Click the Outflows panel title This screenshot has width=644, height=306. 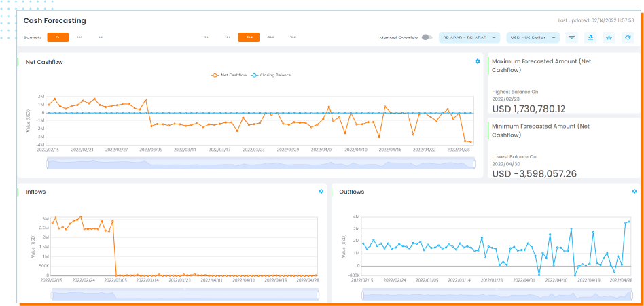[352, 192]
